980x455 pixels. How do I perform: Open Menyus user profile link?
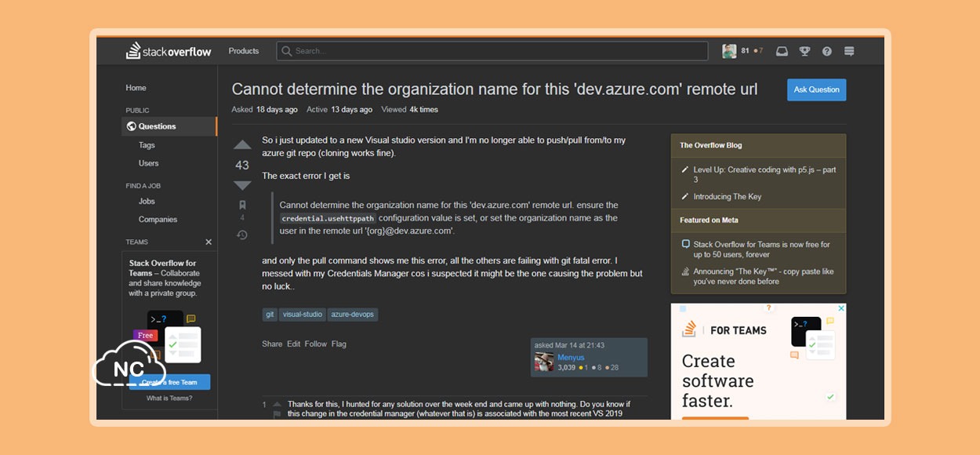(571, 358)
